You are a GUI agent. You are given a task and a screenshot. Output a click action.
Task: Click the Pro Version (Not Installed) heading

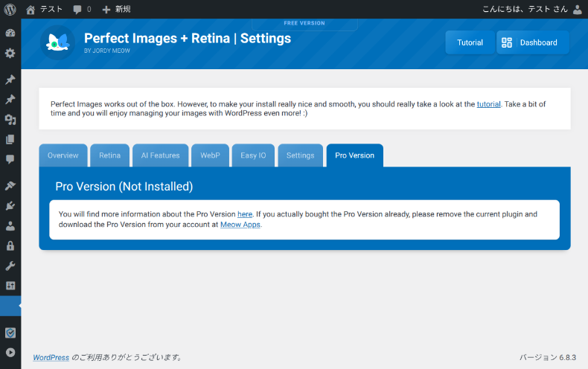point(124,187)
